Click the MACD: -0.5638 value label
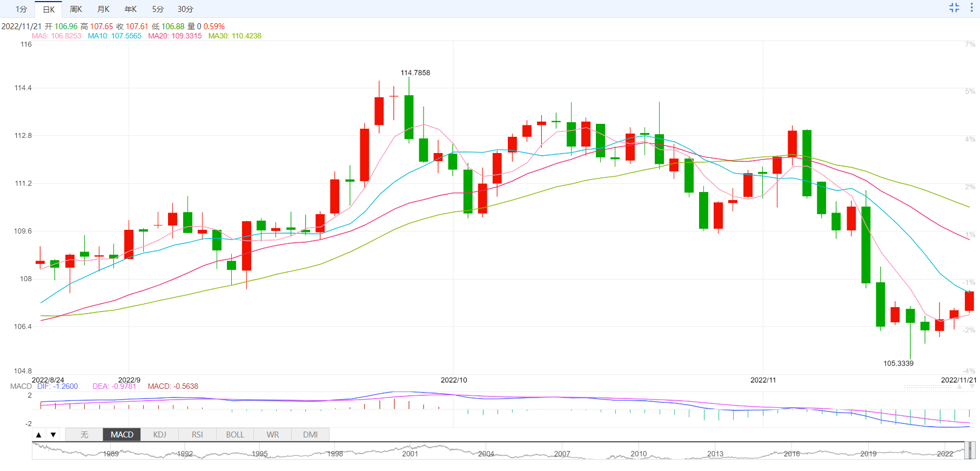The image size is (980, 471). (x=173, y=386)
